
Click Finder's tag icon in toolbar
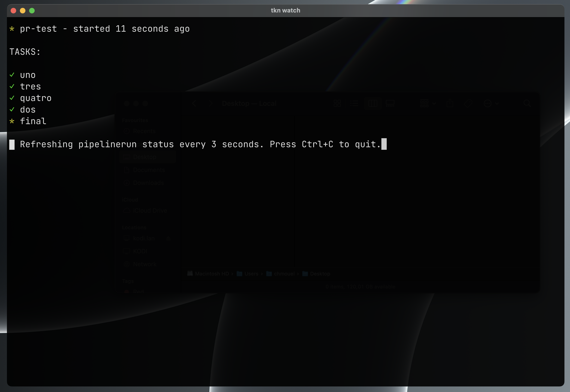click(468, 103)
